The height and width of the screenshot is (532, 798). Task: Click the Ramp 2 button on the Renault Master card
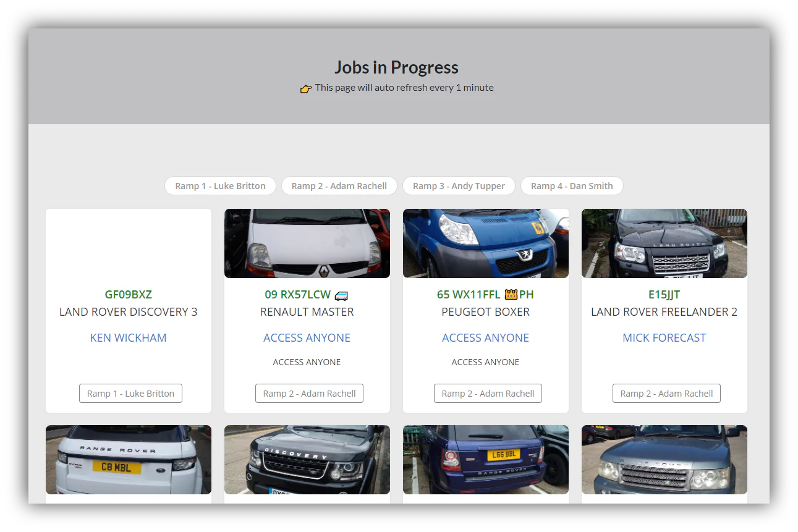pyautogui.click(x=309, y=394)
